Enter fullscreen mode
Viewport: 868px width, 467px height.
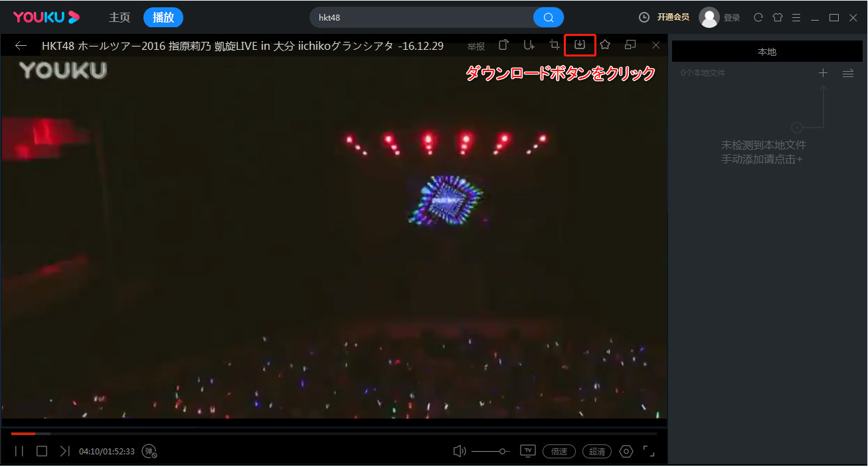click(x=649, y=451)
